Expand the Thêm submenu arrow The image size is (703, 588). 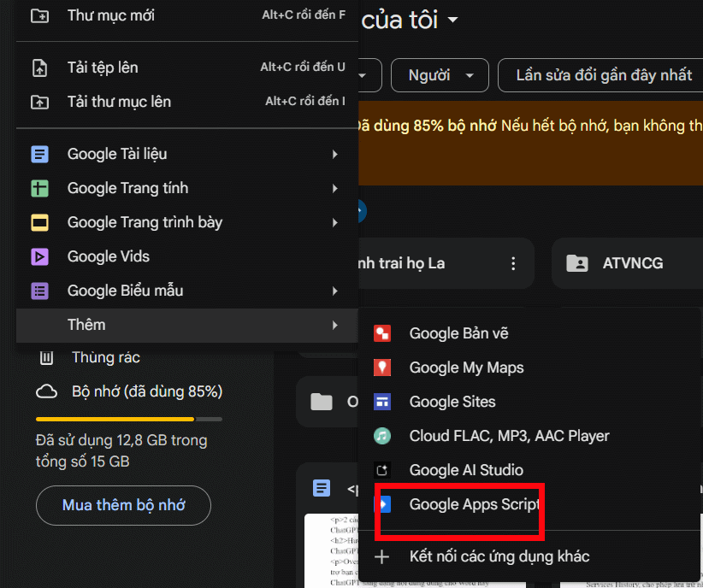tap(335, 326)
